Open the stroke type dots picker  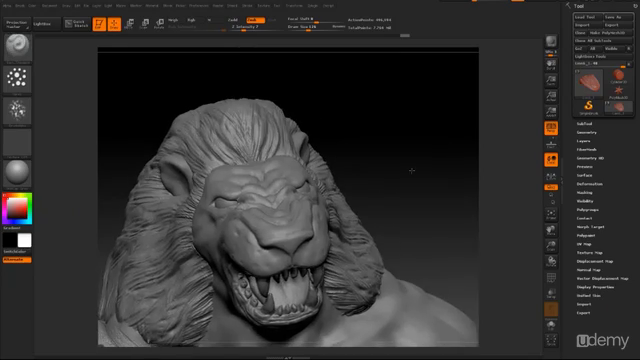[17, 79]
